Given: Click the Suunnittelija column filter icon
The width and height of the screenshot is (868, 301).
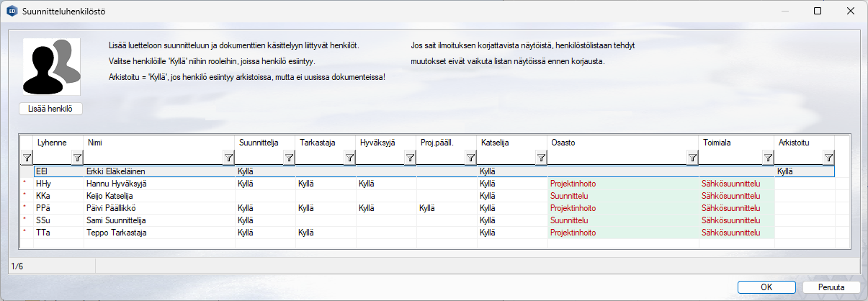Looking at the screenshot, I should tap(288, 157).
